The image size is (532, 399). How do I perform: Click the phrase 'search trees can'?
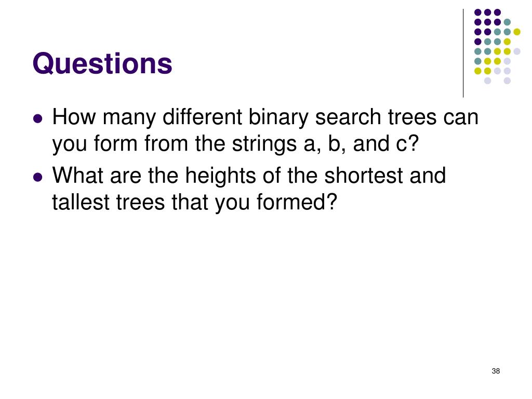[396, 117]
